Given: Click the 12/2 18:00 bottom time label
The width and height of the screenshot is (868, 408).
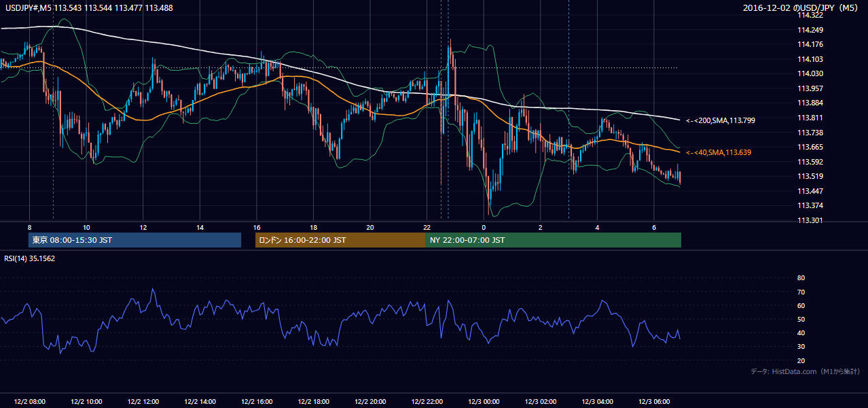Looking at the screenshot, I should tap(313, 401).
